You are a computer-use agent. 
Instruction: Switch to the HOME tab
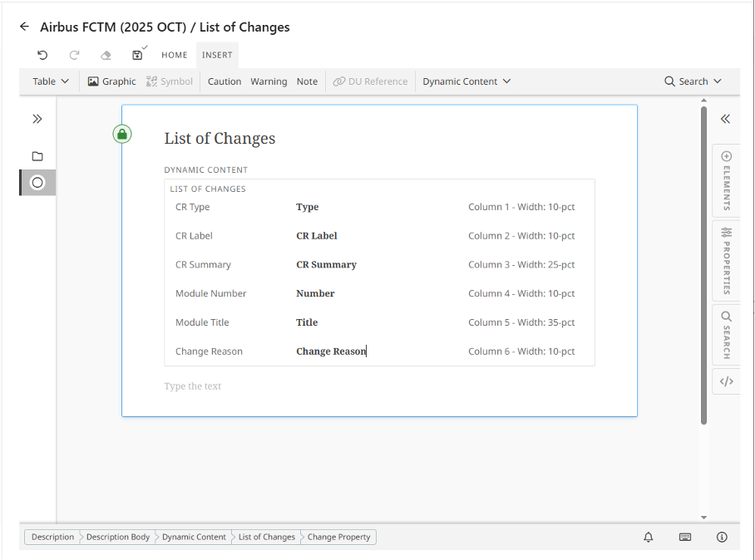[x=175, y=55]
